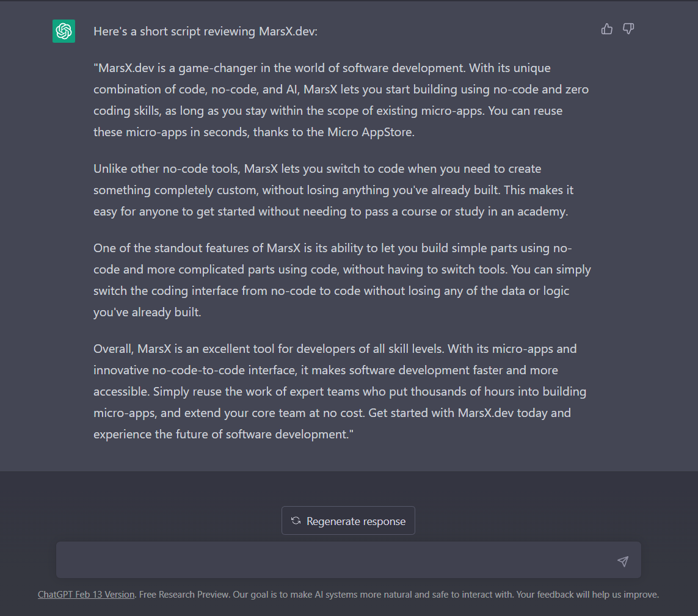Click the paragraph starting 'Overall, MarsX is'

pos(335,391)
